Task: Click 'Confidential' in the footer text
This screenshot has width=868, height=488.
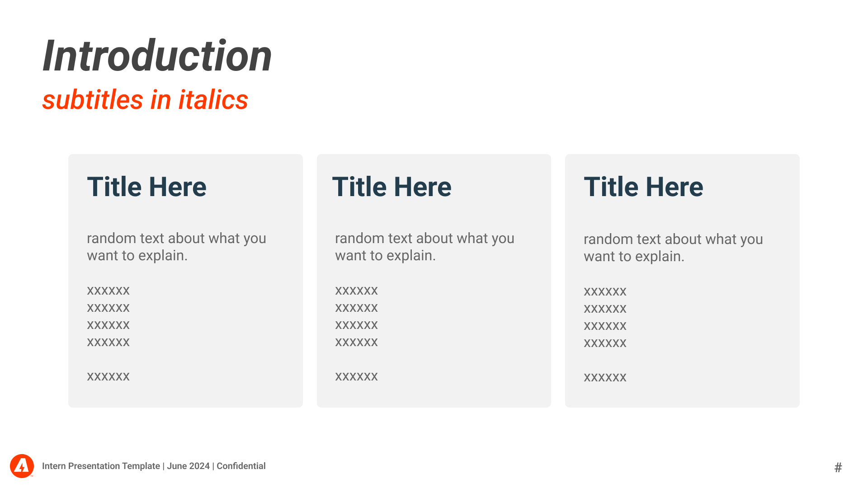Action: click(241, 466)
